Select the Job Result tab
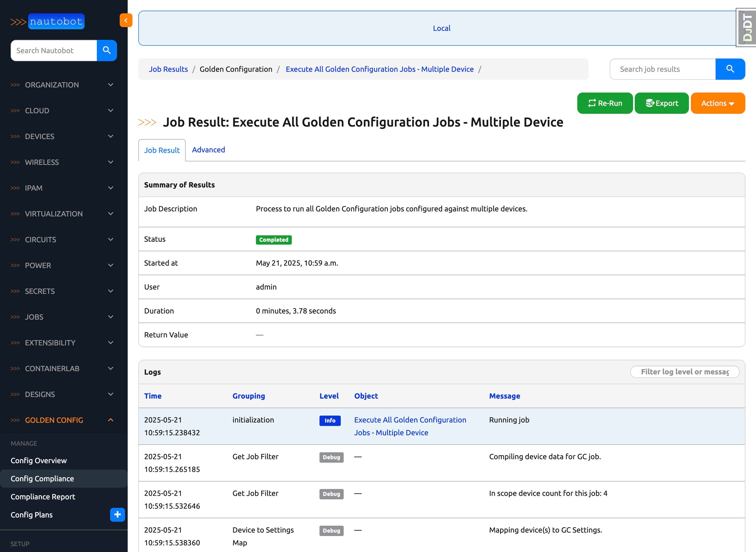 tap(162, 150)
